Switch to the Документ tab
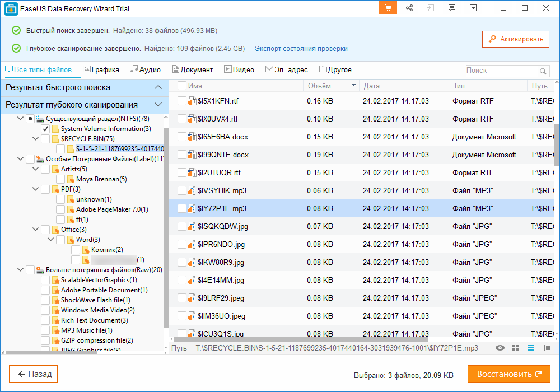The image size is (560, 392). [x=193, y=69]
